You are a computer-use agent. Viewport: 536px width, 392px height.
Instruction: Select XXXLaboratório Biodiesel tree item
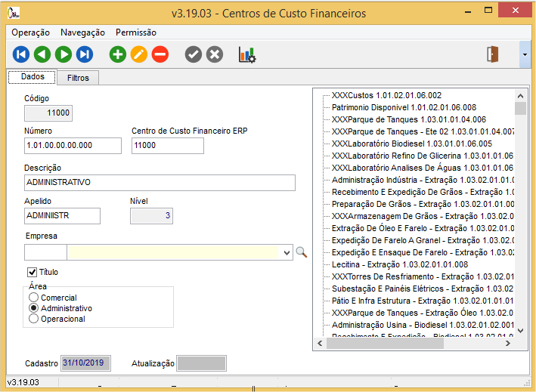tap(412, 144)
